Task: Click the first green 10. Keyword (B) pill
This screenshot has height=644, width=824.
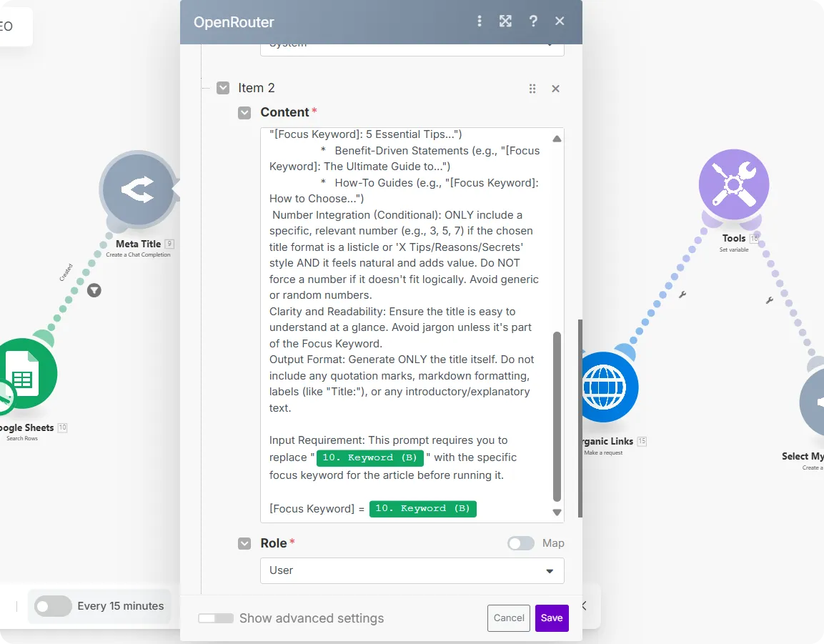Action: coord(370,457)
